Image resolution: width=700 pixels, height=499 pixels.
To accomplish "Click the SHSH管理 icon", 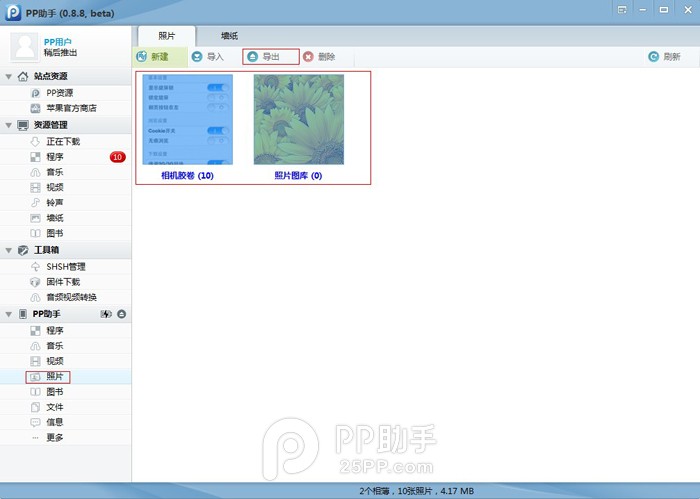I will pyautogui.click(x=35, y=267).
